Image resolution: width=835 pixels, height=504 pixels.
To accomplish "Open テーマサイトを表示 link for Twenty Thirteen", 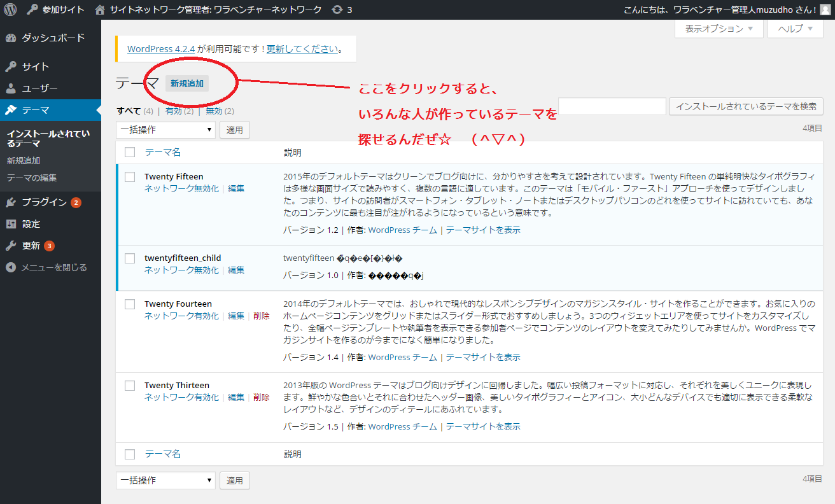I will coord(483,426).
